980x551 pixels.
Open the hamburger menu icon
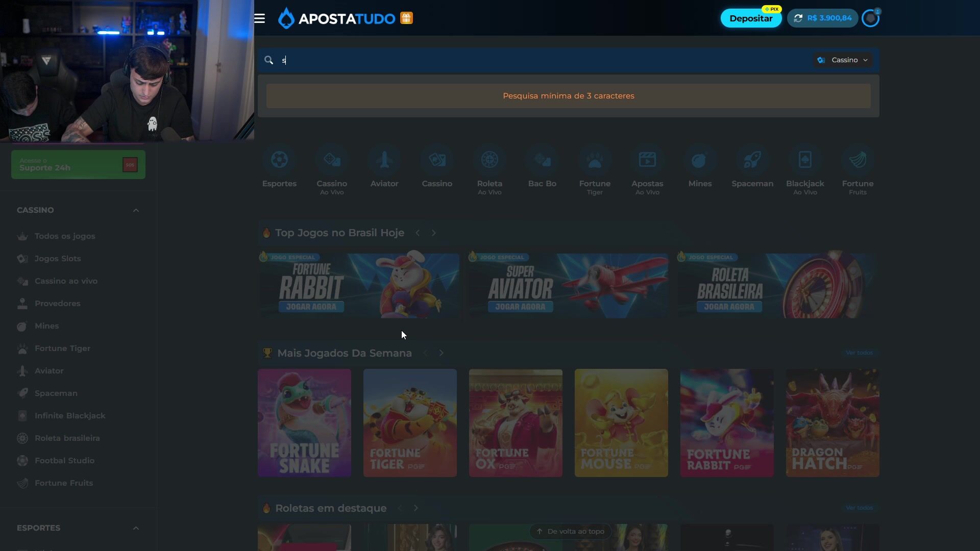click(x=259, y=18)
